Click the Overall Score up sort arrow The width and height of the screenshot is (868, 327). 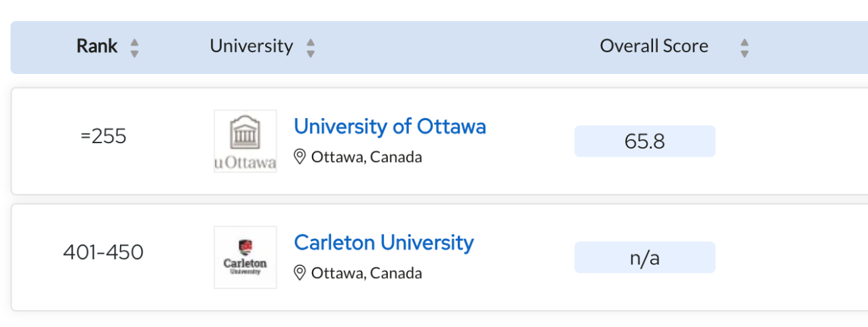[745, 42]
